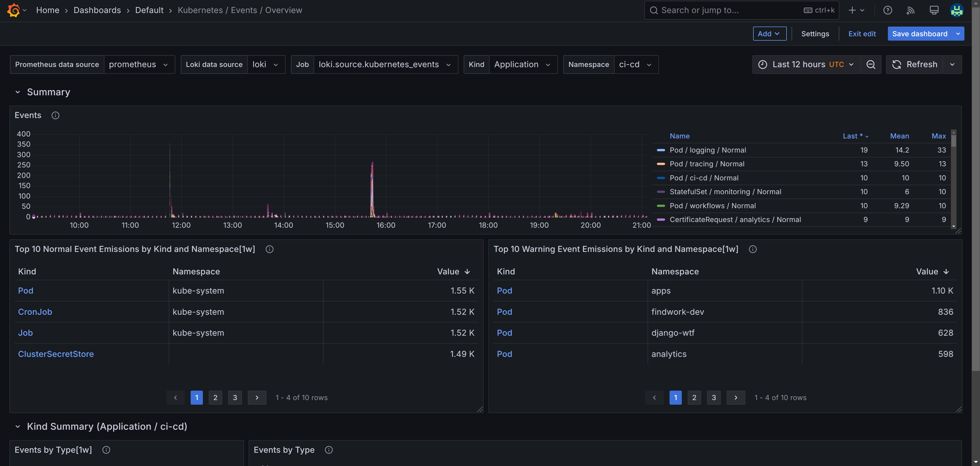980x466 pixels.
Task: Toggle StatefulSet / monitoring / Normal legend series
Action: click(x=725, y=192)
